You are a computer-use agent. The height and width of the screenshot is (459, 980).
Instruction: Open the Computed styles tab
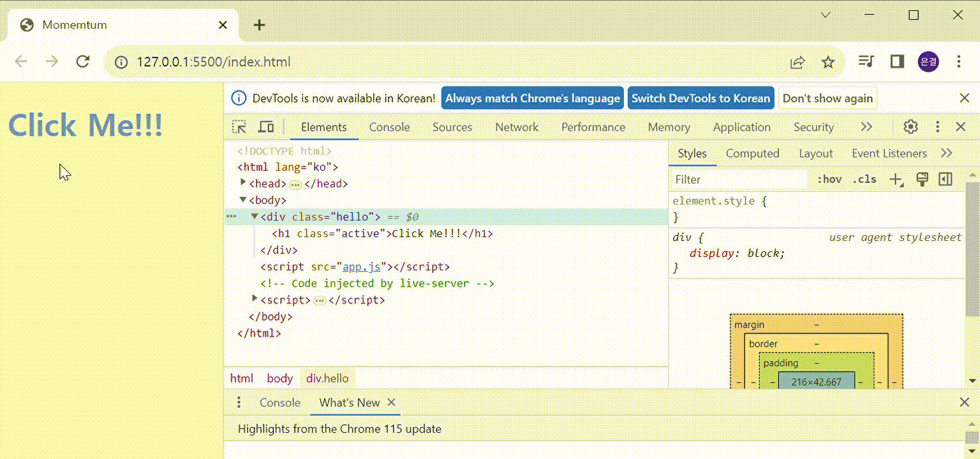753,153
